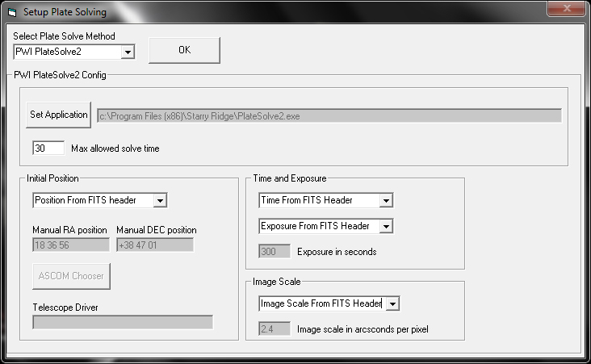Click the Manual DEC position field
Screen dimensions: 591x364
pyautogui.click(x=155, y=245)
